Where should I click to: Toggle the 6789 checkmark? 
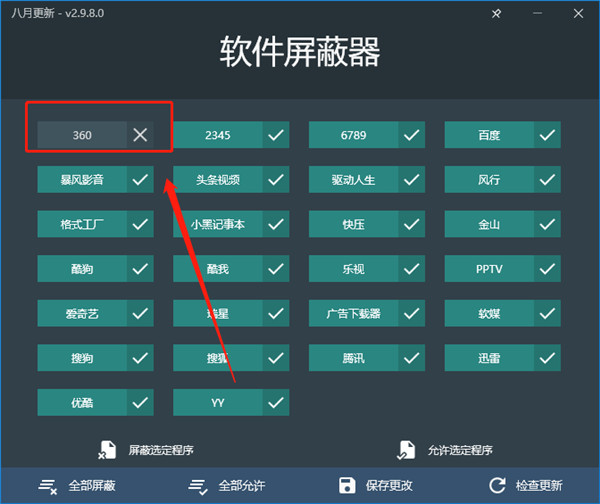[x=411, y=135]
